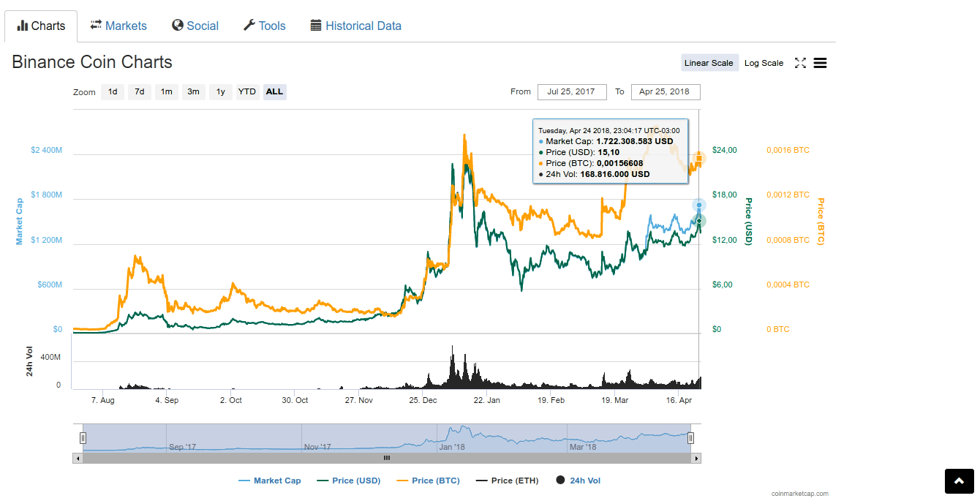Click the 400M volume axis label
The height and width of the screenshot is (501, 980).
pos(50,357)
